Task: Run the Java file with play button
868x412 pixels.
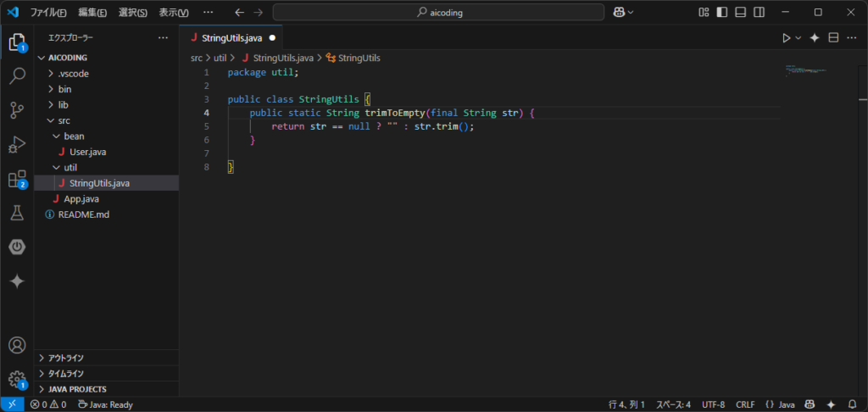Action: tap(786, 37)
